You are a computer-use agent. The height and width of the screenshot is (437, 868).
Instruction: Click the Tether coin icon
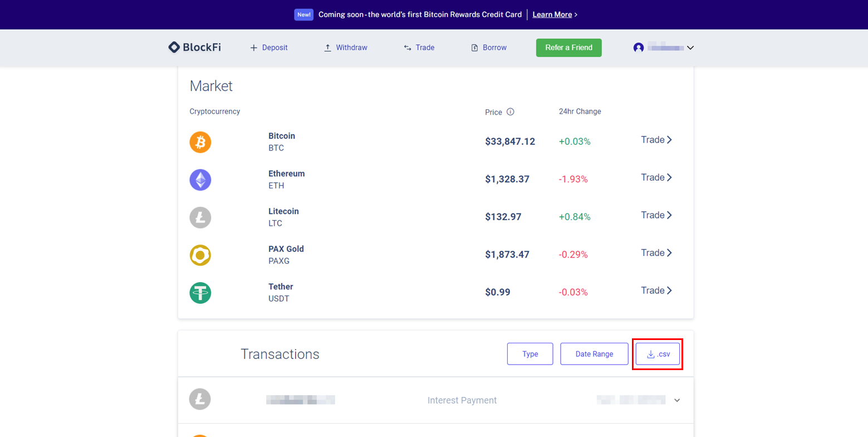coord(200,292)
